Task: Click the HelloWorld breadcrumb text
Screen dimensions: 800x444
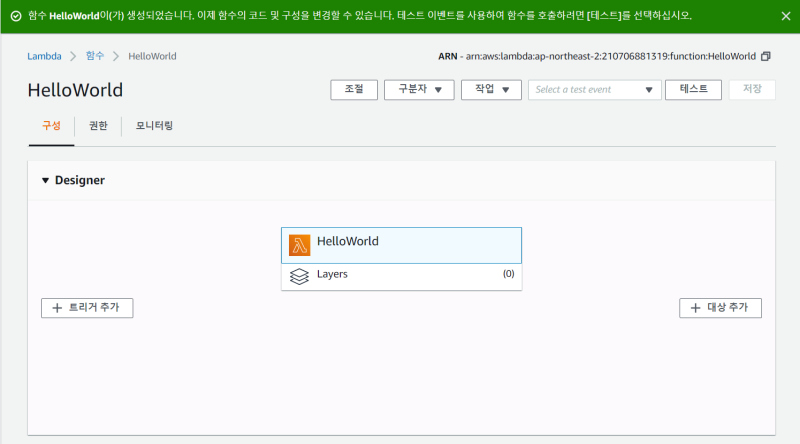Action: (x=152, y=56)
